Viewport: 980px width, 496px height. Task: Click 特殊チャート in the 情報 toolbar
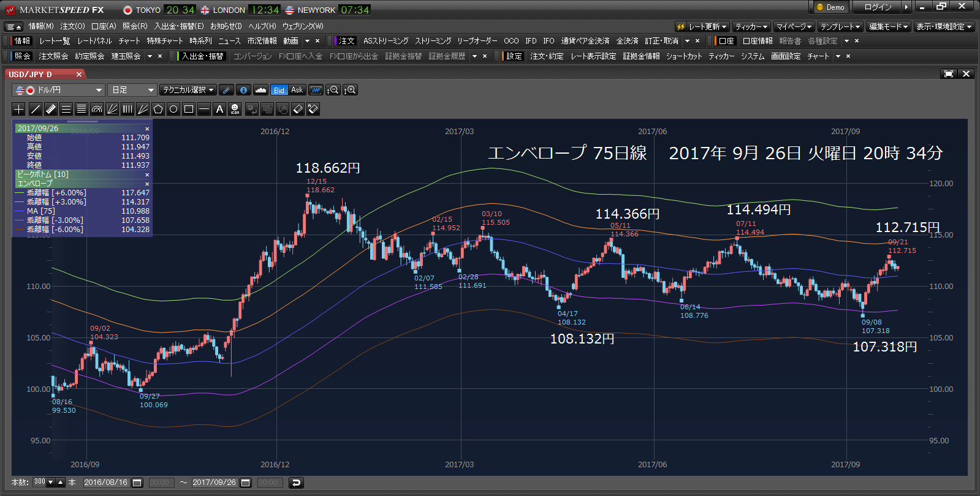(x=165, y=41)
